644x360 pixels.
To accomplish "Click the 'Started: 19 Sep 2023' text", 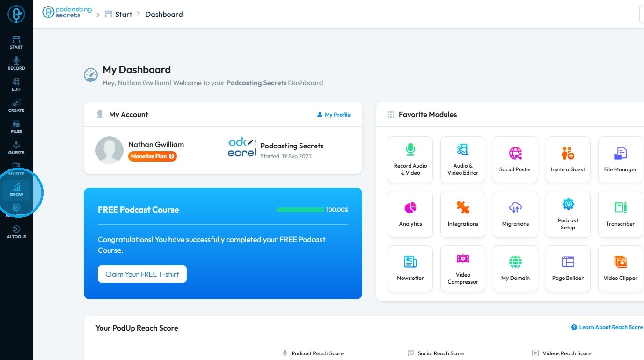I will (286, 156).
